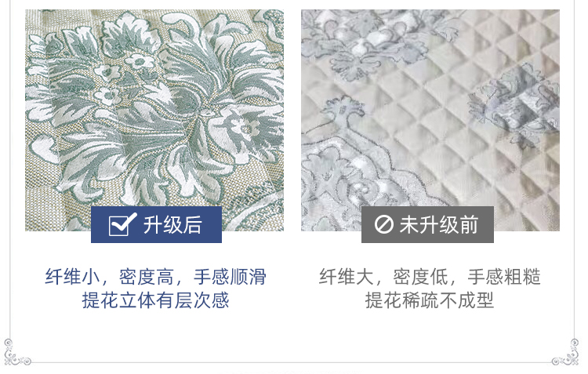This screenshot has height=374, width=588.
Task: Click the phrase 纤维小 in blue caption
Action: coord(72,277)
